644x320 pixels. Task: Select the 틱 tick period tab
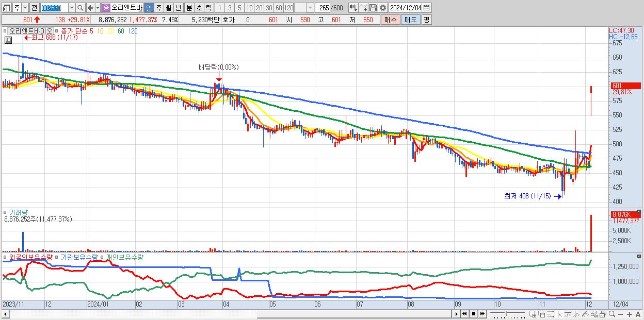pyautogui.click(x=208, y=8)
